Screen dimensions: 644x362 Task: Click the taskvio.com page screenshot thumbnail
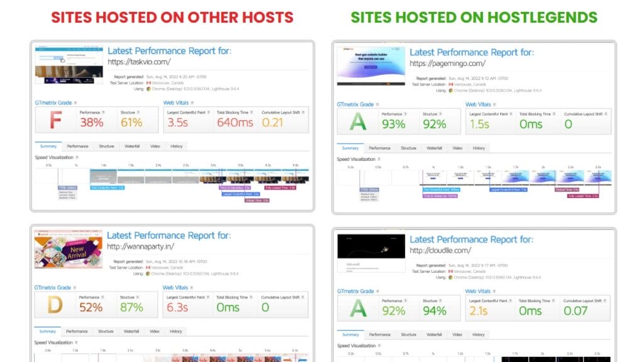69,65
